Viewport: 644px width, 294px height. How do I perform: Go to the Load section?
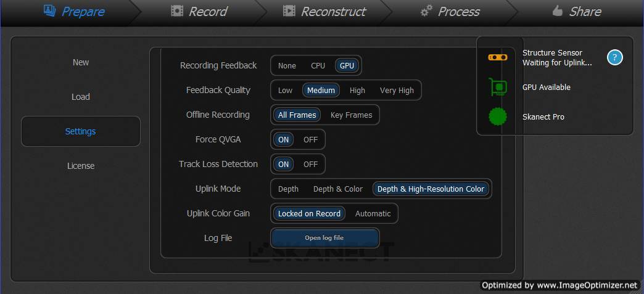pyautogui.click(x=81, y=97)
